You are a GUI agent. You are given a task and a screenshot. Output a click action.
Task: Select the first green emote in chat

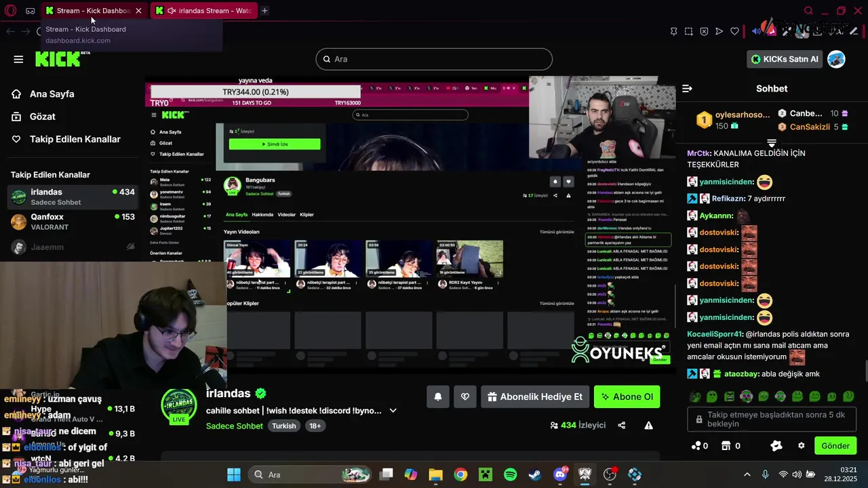(x=694, y=396)
